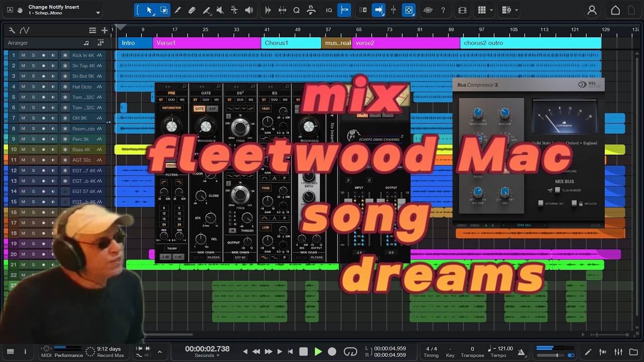Screen dimensions: 644x362
Task: Select the Arrow tool in toolbar
Action: pos(149,10)
